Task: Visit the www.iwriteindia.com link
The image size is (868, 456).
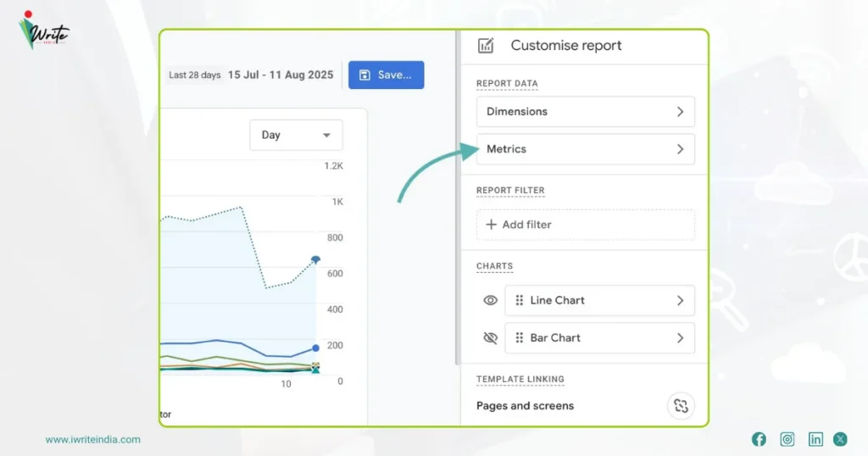Action: pyautogui.click(x=93, y=439)
